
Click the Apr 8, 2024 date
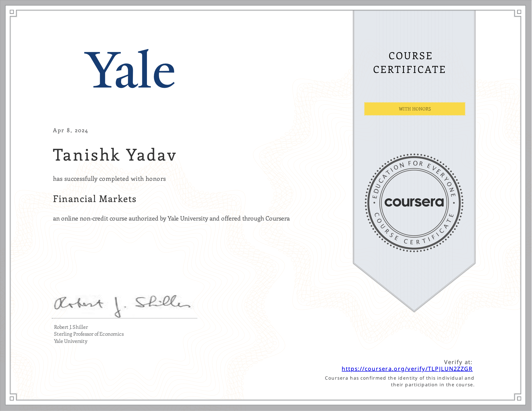[71, 131]
